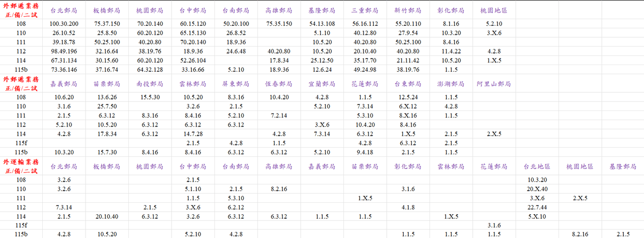
Task: Click the 73.36.146 cell in row 115b
Action: point(64,70)
